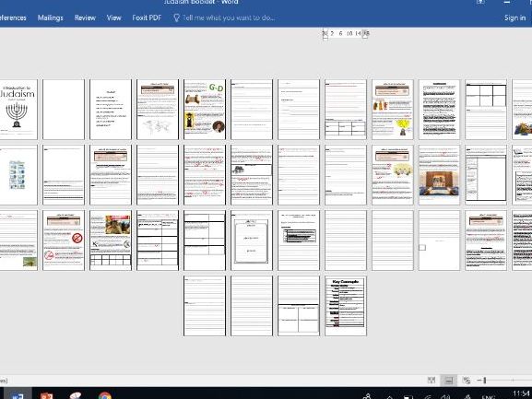
Task: Select Print Layout view in status bar
Action: tap(448, 381)
